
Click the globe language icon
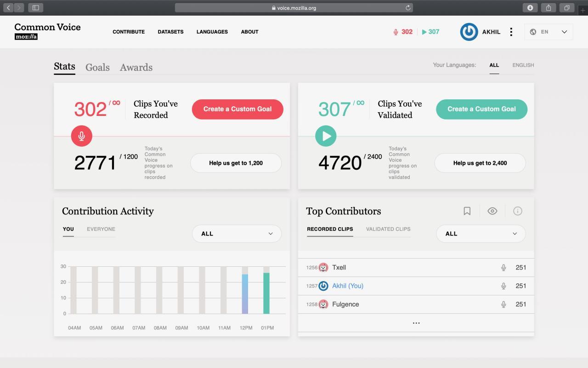point(533,32)
